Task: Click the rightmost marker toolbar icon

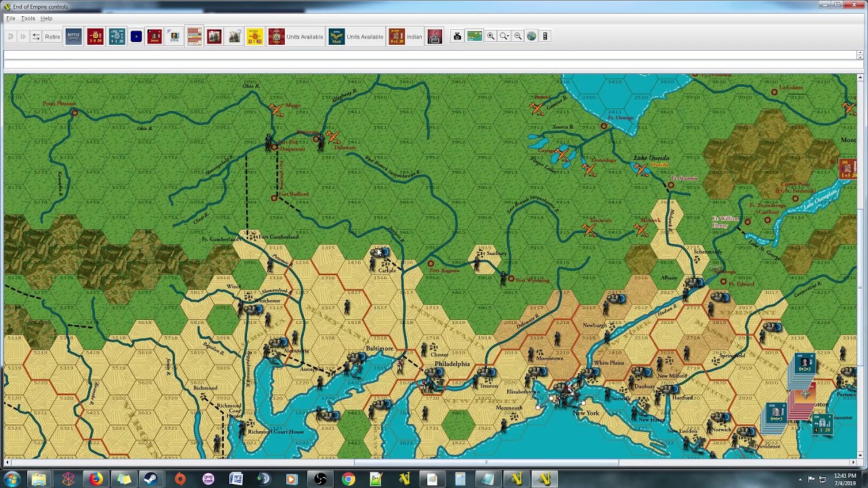Action: [545, 37]
